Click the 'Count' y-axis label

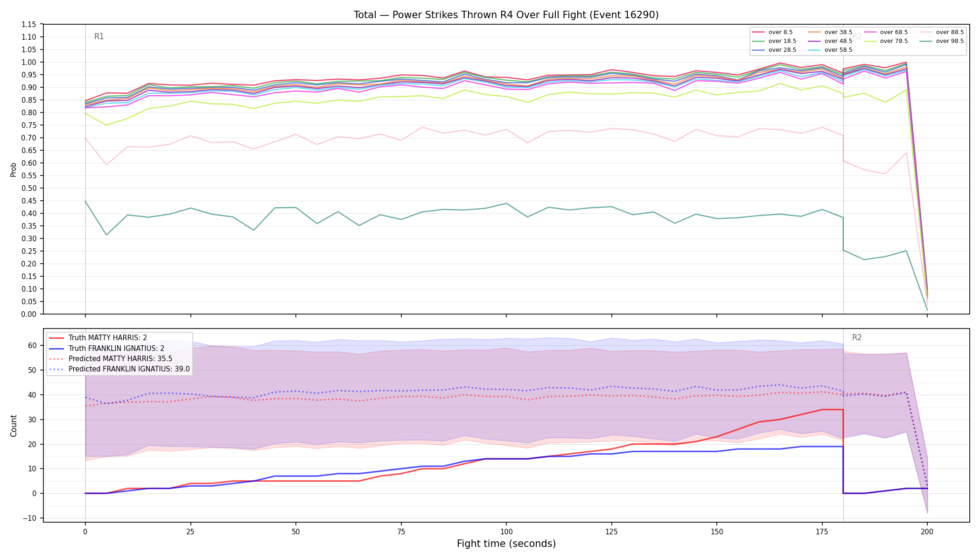14,426
